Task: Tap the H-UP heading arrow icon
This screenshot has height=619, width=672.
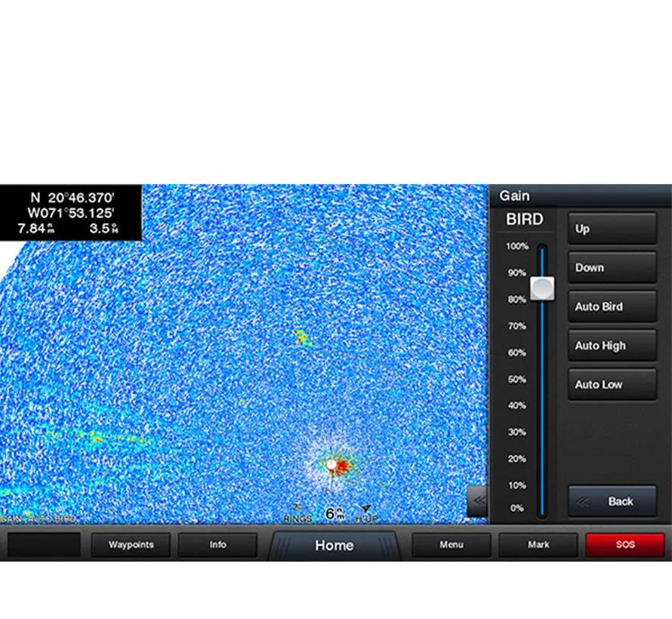Action: 366,509
